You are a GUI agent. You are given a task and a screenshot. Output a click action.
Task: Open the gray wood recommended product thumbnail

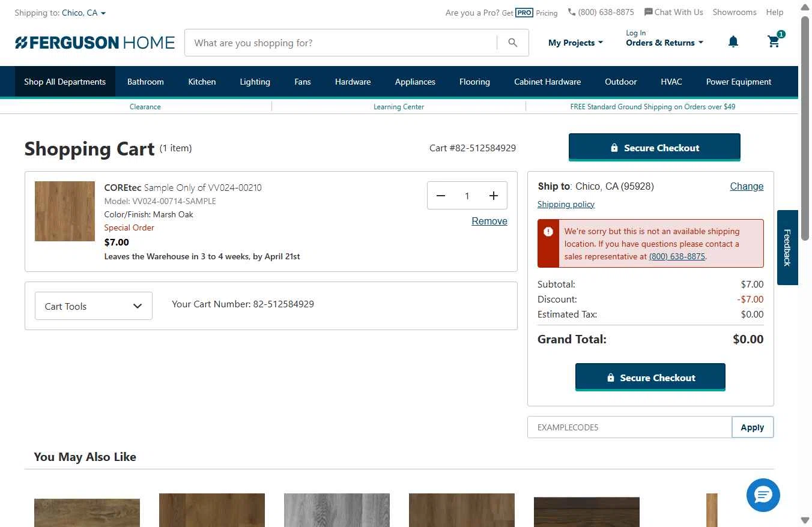click(336, 510)
